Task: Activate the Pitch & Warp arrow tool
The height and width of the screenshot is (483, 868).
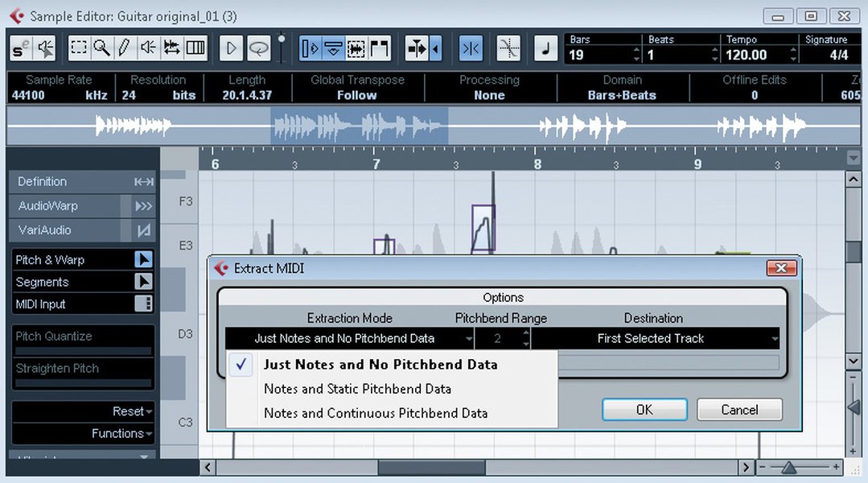Action: pyautogui.click(x=143, y=259)
